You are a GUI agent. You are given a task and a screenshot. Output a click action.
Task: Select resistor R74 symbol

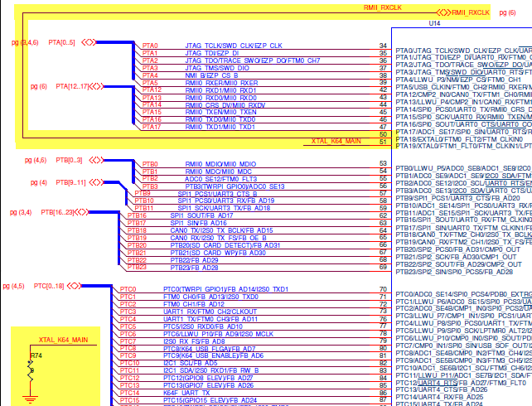tap(31, 371)
